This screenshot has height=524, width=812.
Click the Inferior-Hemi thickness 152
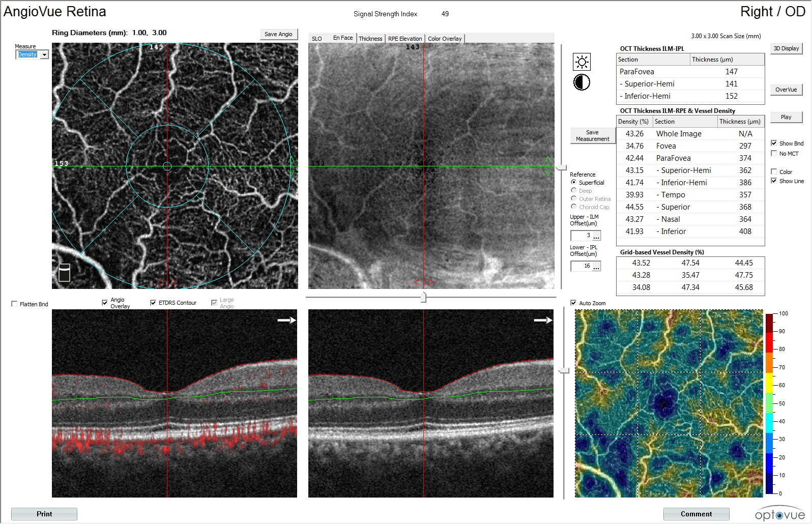(732, 96)
